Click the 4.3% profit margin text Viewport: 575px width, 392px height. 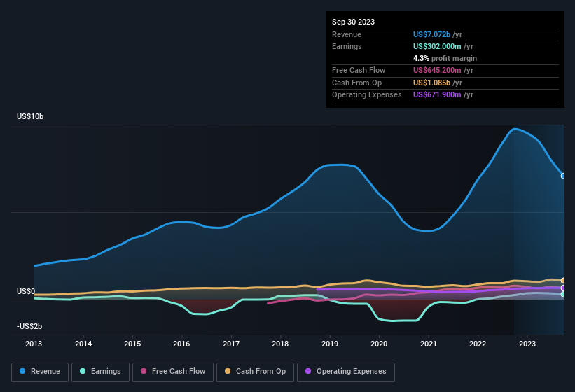click(445, 58)
